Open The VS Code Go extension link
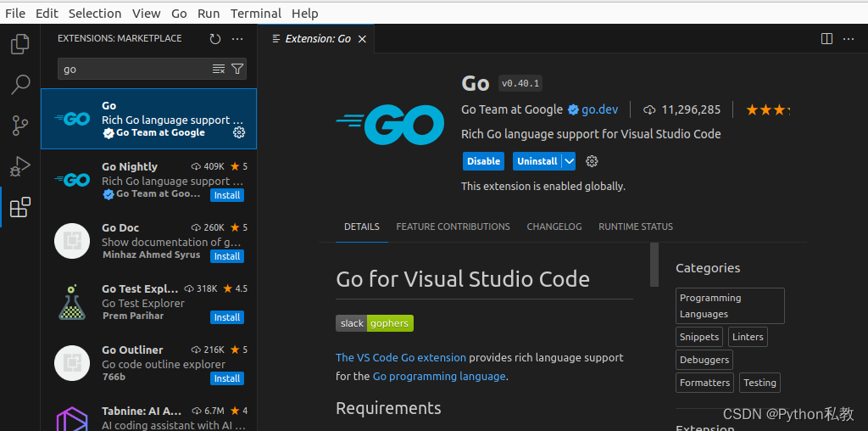Viewport: 868px width, 431px height. point(401,357)
